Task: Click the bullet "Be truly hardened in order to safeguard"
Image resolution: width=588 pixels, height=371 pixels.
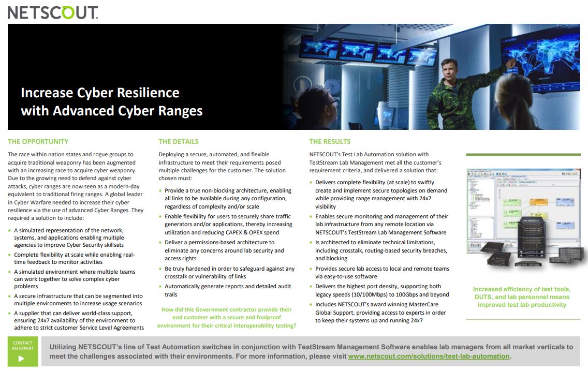Action: tap(229, 273)
